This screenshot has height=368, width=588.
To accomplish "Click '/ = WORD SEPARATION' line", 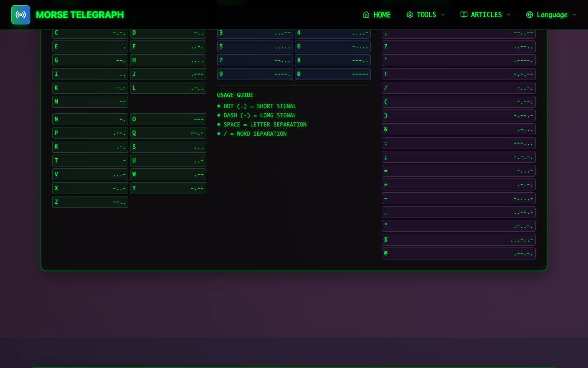I will pos(255,134).
